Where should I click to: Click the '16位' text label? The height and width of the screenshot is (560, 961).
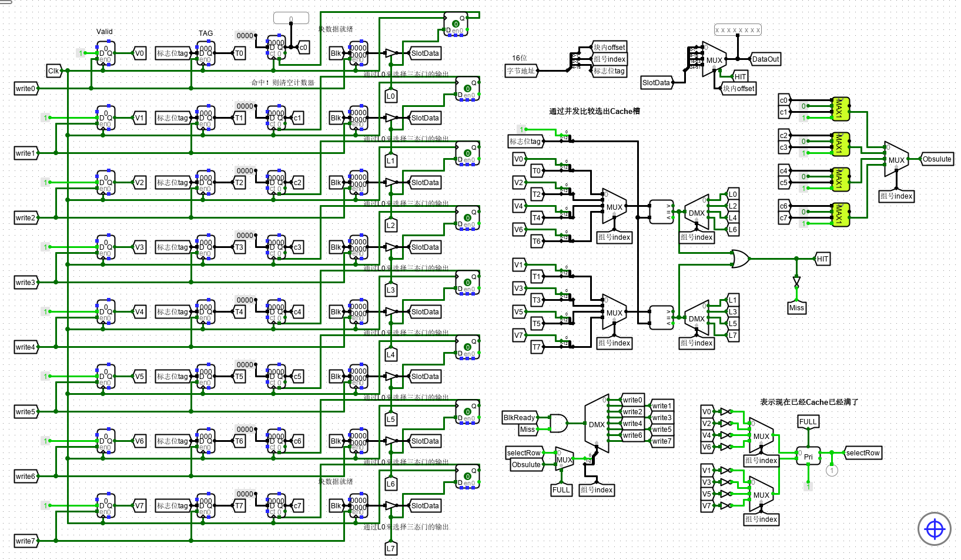click(520, 58)
